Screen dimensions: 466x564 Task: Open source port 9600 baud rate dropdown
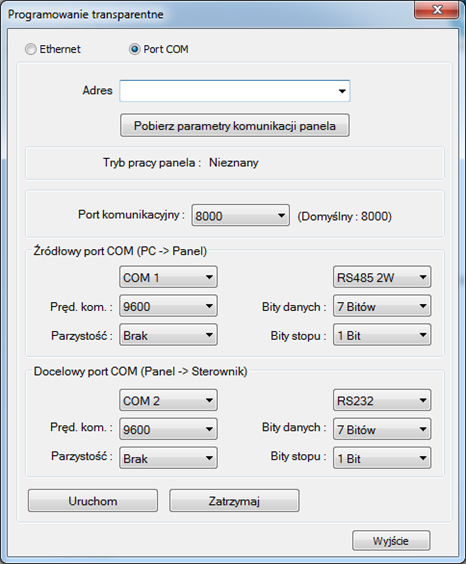168,306
